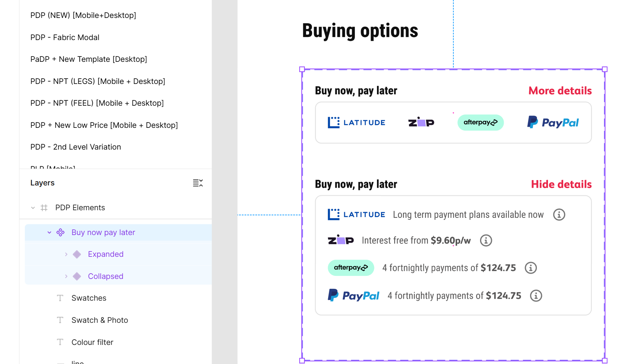
Task: Click the bottom-left selection handle of the frame
Action: [x=302, y=361]
